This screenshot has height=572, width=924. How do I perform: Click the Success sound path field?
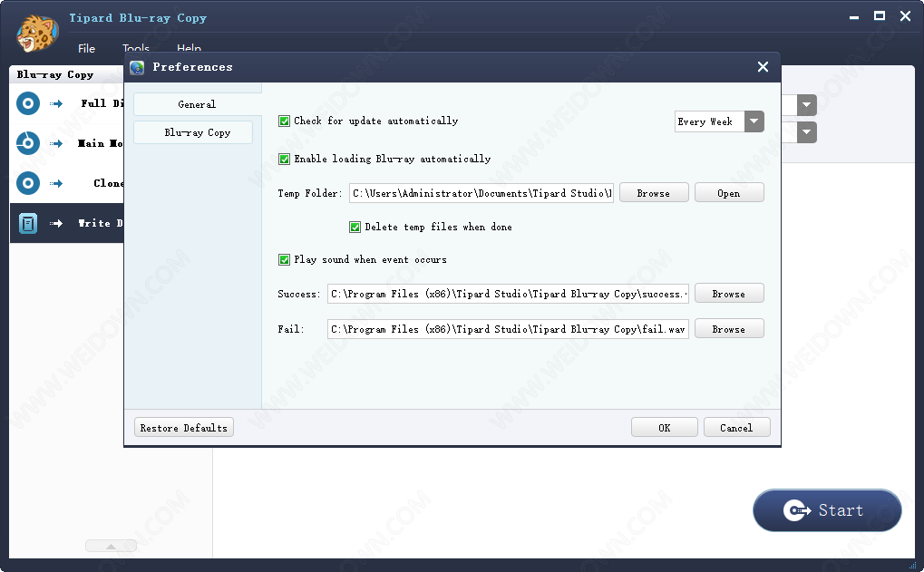pyautogui.click(x=508, y=294)
